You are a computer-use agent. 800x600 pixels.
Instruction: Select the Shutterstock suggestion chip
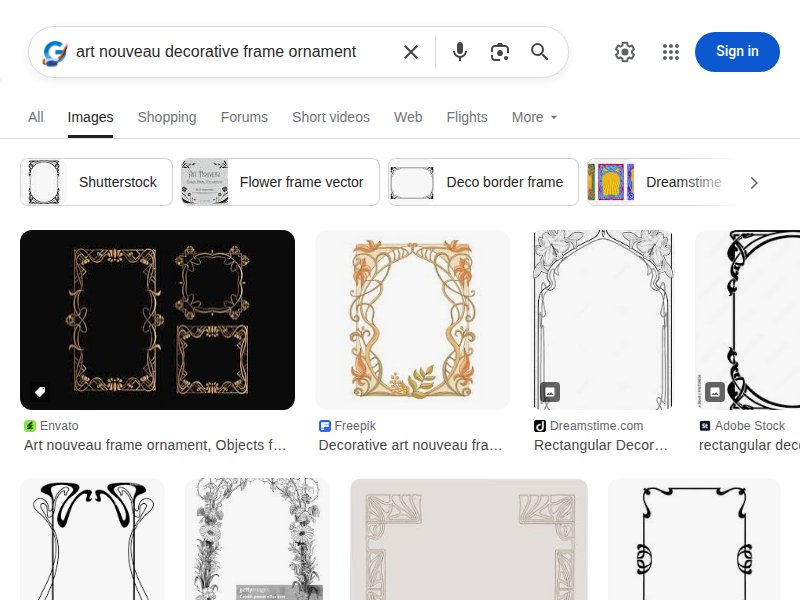coord(96,182)
